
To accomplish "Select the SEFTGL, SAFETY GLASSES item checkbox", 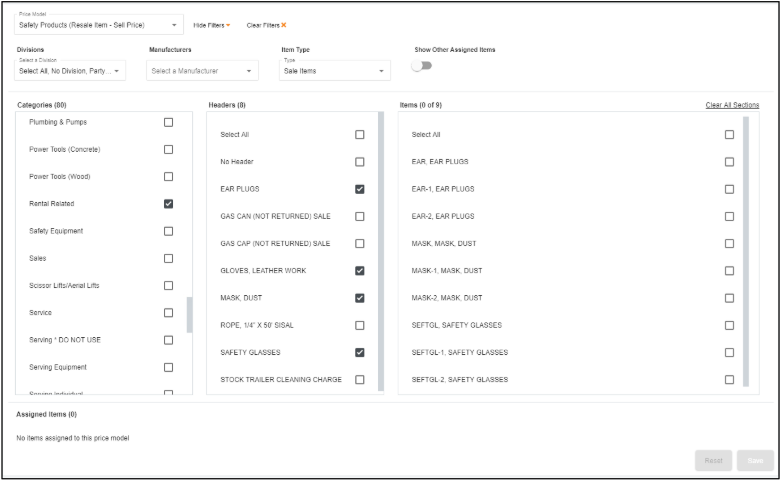I will [729, 325].
